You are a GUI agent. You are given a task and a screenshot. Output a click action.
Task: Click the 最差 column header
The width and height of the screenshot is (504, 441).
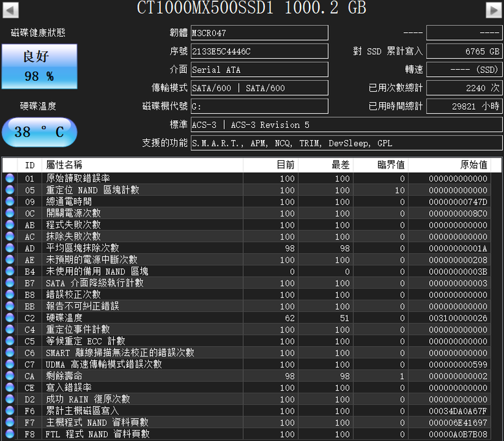pyautogui.click(x=326, y=165)
